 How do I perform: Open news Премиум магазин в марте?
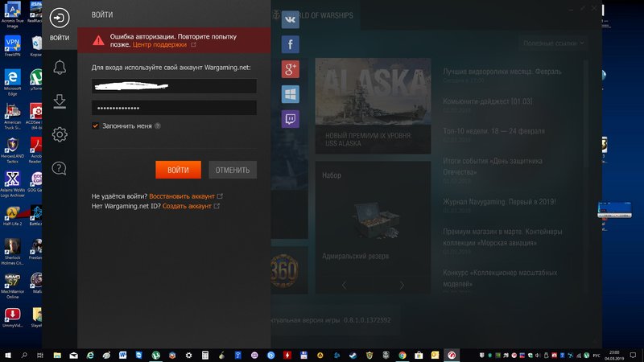pyautogui.click(x=502, y=237)
